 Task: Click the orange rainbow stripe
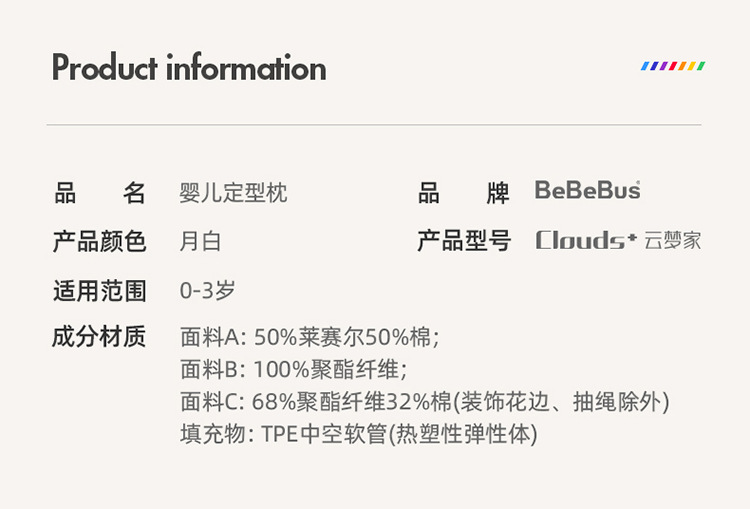pos(682,66)
